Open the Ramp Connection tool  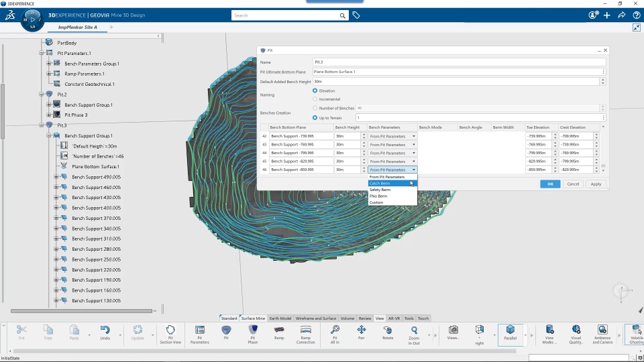(x=306, y=335)
